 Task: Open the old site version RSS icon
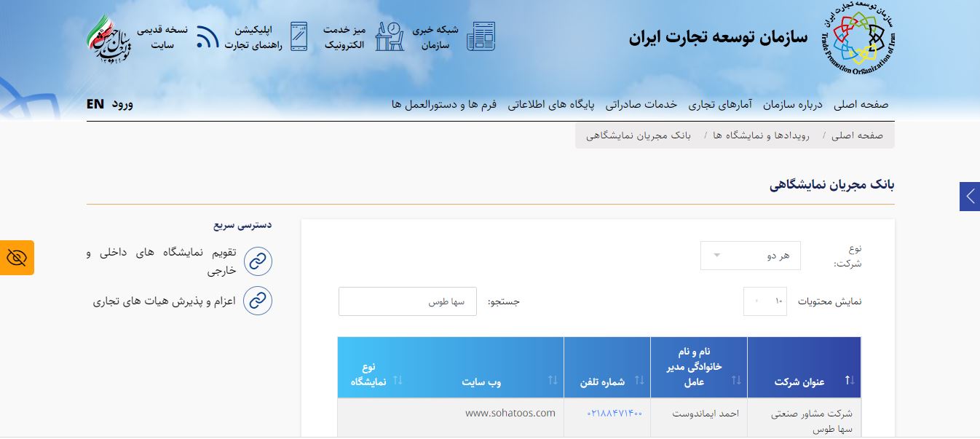click(x=208, y=36)
